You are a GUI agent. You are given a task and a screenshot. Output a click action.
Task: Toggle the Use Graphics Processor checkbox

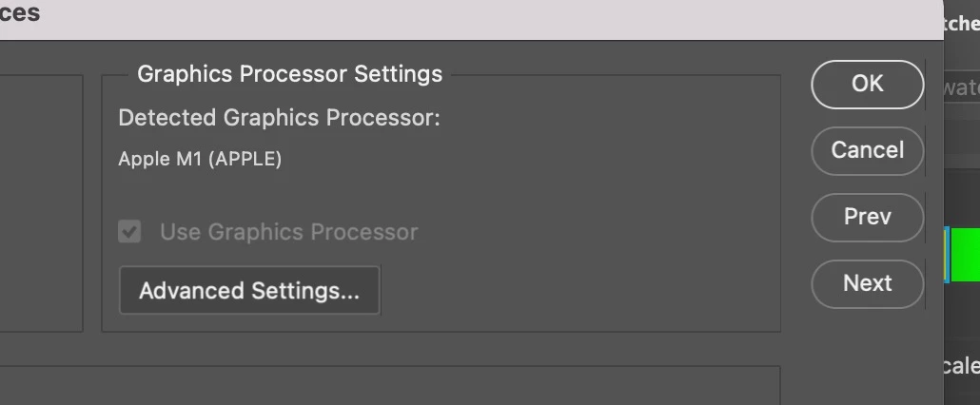pos(129,232)
